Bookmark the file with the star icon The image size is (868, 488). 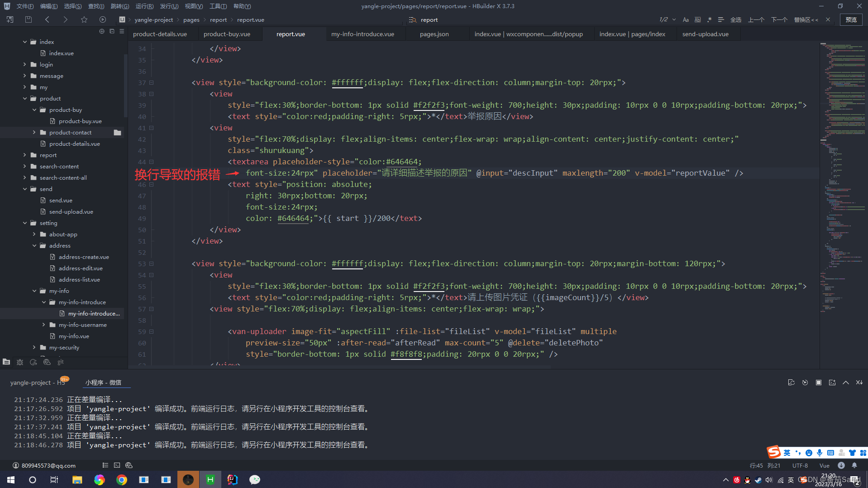tap(84, 19)
